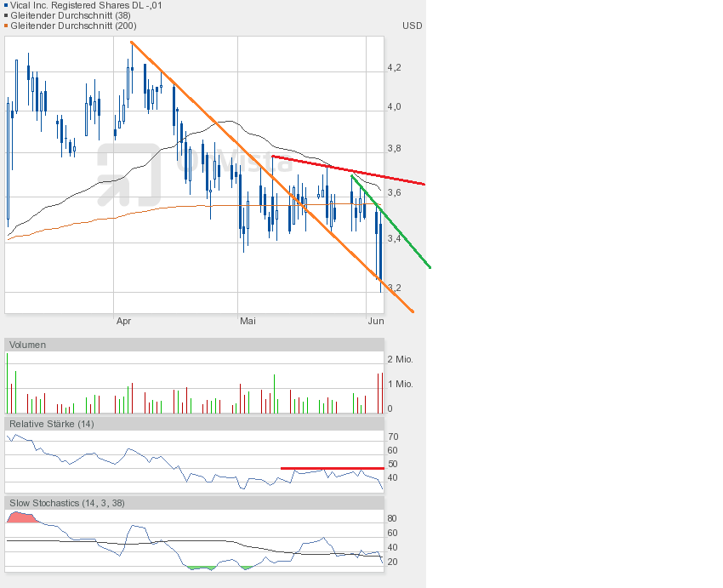Click the 'Slow Stochastics (14, 3, 38)' panel header
The image size is (723, 588).
coord(194,503)
